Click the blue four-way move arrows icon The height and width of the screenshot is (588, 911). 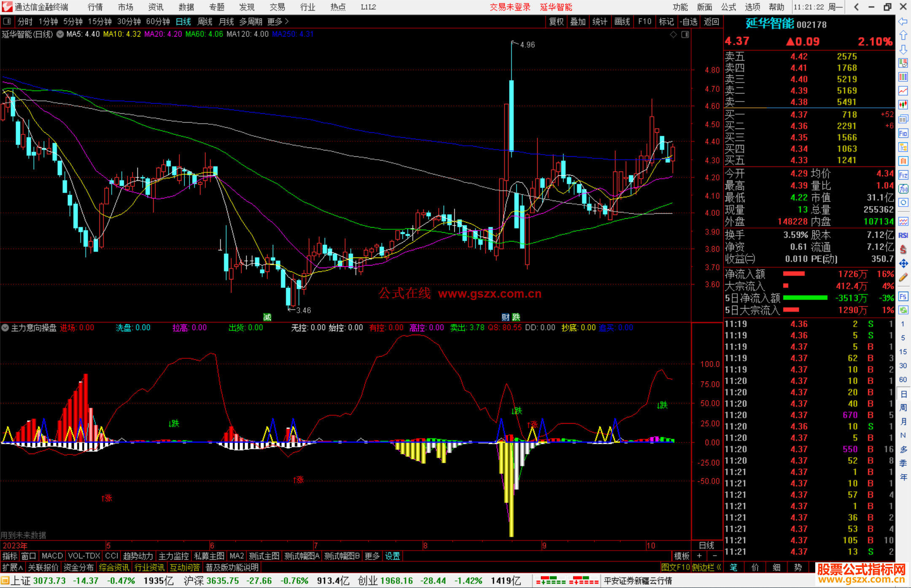(x=903, y=263)
